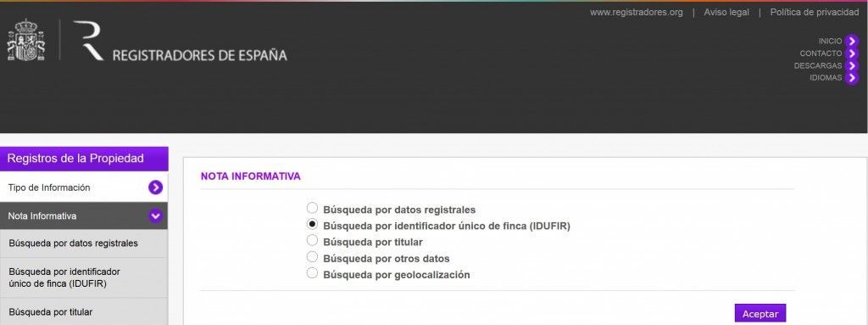
Task: Click the arrow icon next to DESCARGAS
Action: [x=852, y=65]
